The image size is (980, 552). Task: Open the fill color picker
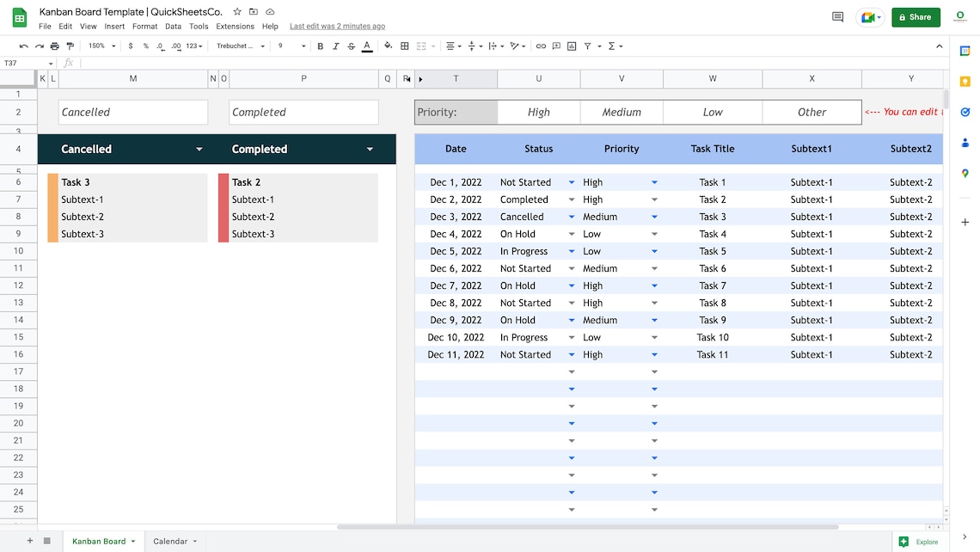[x=388, y=46]
